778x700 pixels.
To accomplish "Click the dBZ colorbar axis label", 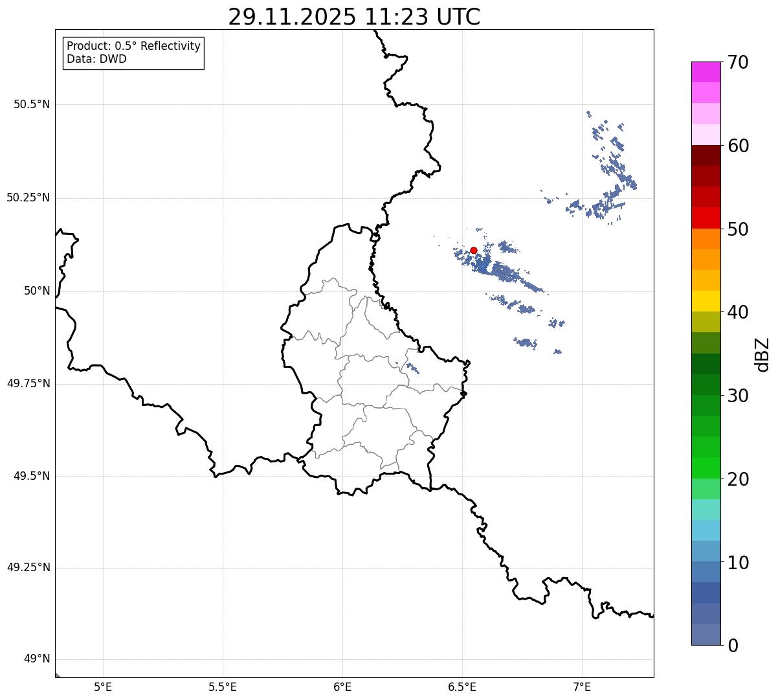I will point(762,354).
